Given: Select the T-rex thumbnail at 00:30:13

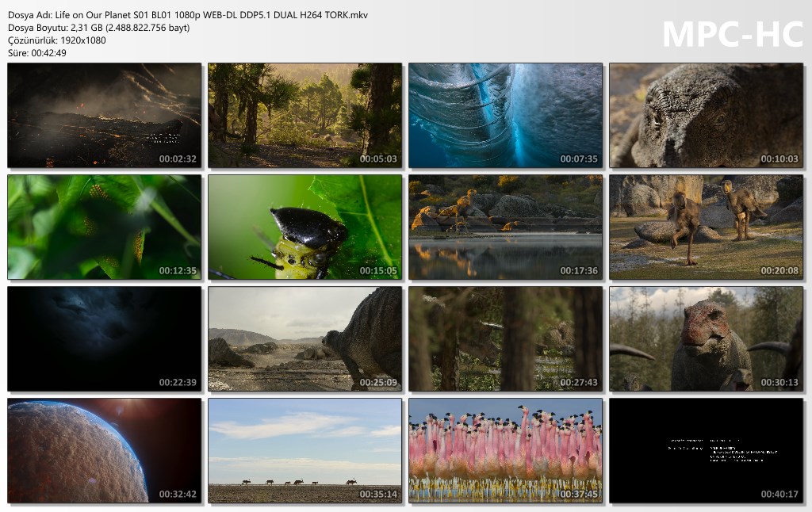Looking at the screenshot, I should pyautogui.click(x=706, y=339).
